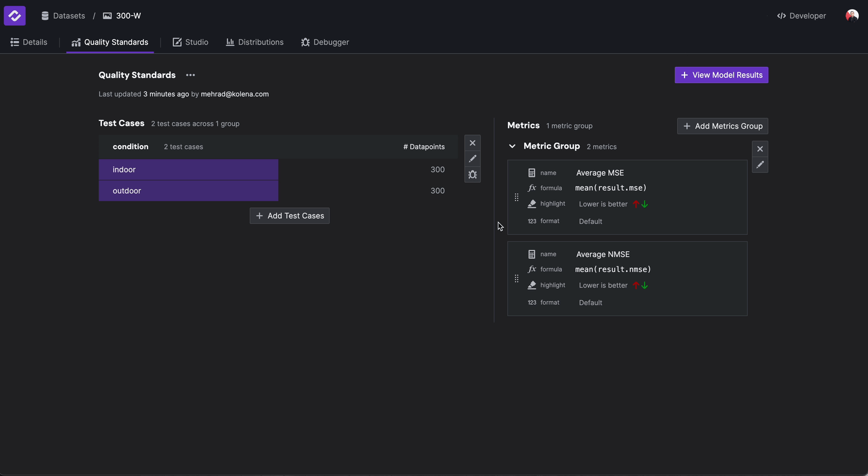This screenshot has width=868, height=476.
Task: Edit the Metric Group with pencil
Action: coord(760,165)
